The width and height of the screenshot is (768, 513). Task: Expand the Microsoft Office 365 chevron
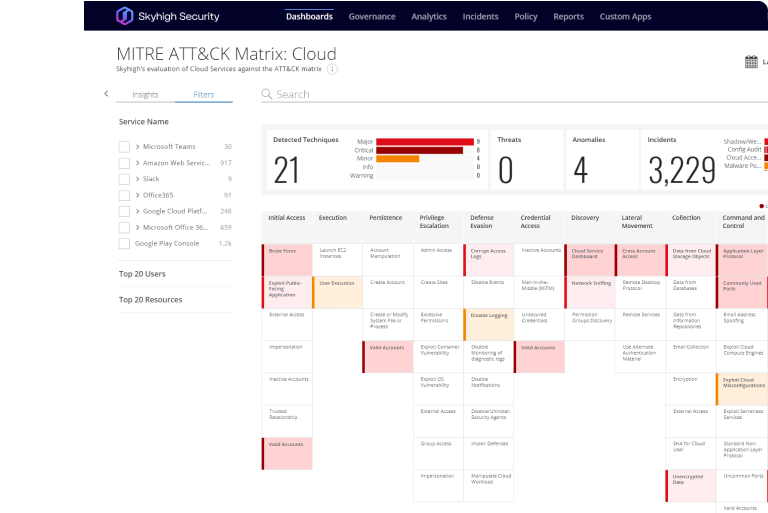138,227
